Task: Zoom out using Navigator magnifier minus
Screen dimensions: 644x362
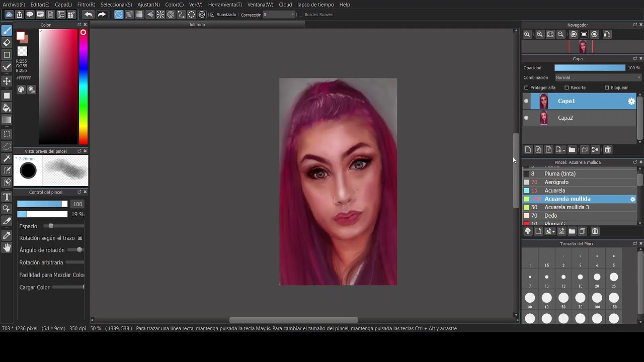Action: click(560, 34)
